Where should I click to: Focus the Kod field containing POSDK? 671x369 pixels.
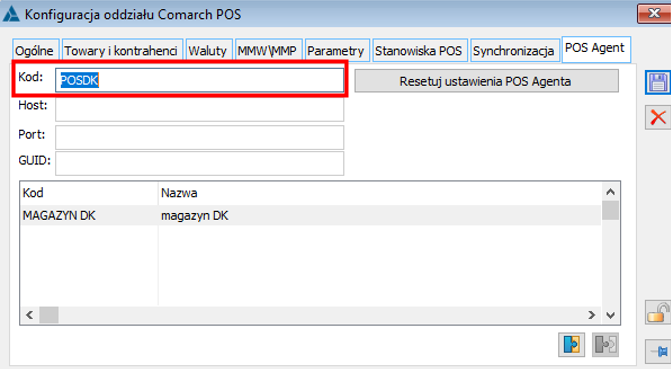pyautogui.click(x=199, y=80)
